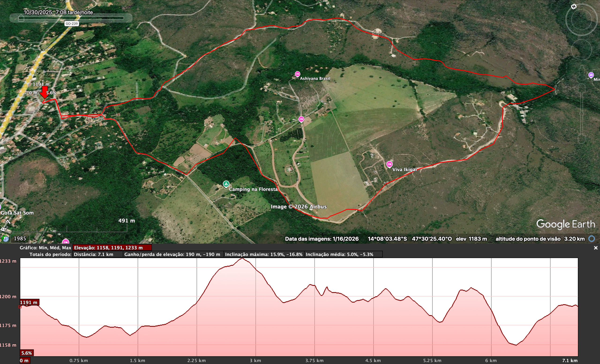Click the historical imagery clock icon
Screen dimensions: 600x364
coord(5,239)
